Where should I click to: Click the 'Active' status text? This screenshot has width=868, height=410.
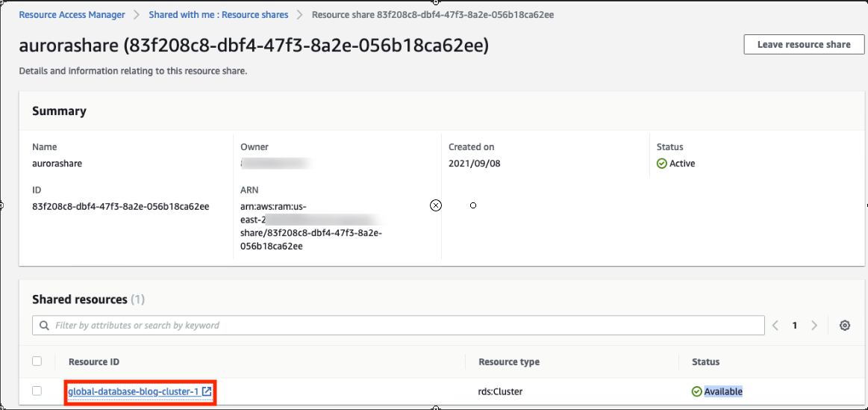coord(682,164)
